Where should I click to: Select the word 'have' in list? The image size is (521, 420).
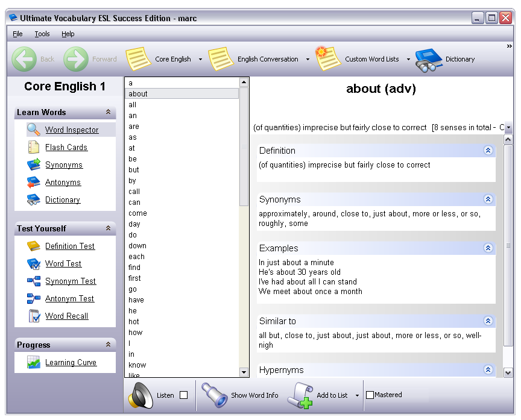(x=182, y=300)
